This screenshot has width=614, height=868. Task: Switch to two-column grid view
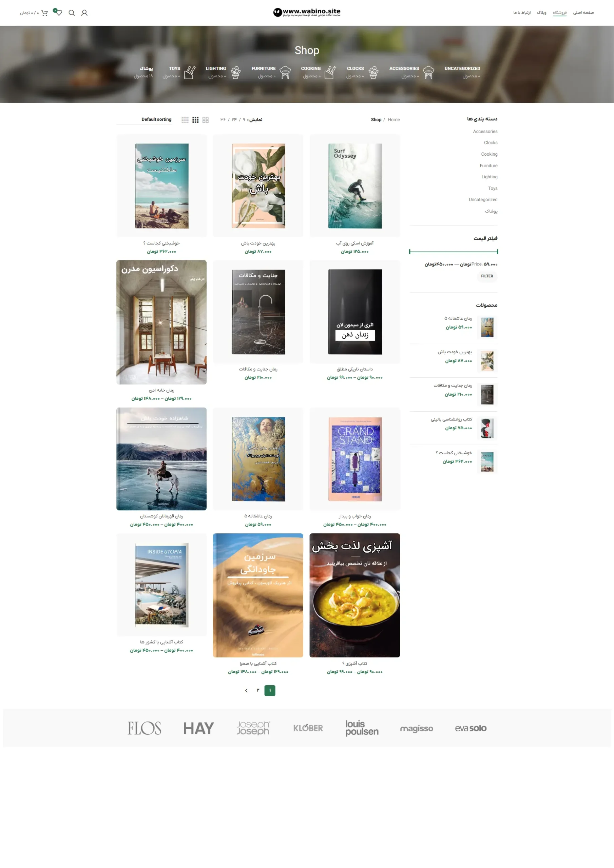(x=206, y=120)
